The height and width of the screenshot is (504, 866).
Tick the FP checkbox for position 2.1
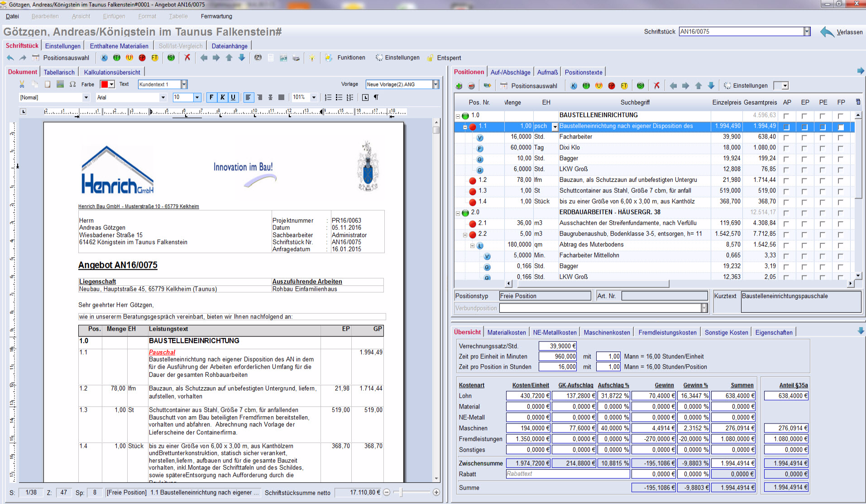841,223
